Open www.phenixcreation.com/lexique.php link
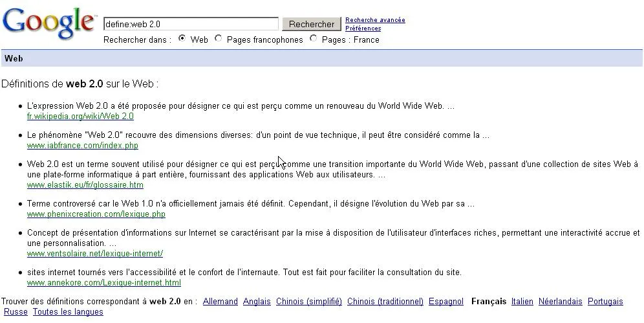 96,214
